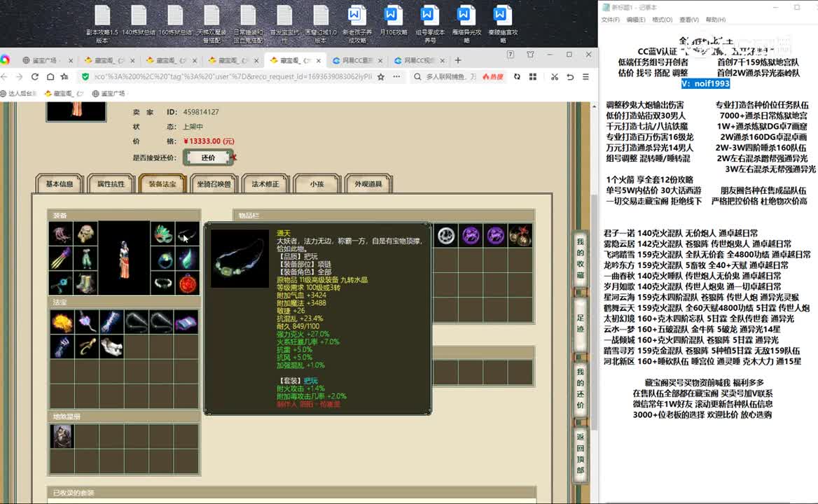Open the browser hamburger menu
The height and width of the screenshot is (504, 818).
(586, 76)
